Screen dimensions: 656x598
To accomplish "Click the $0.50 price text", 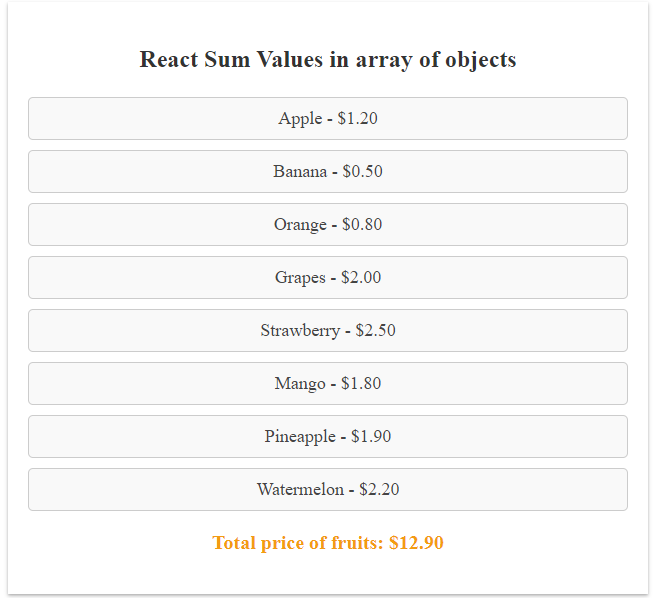I will pos(362,171).
